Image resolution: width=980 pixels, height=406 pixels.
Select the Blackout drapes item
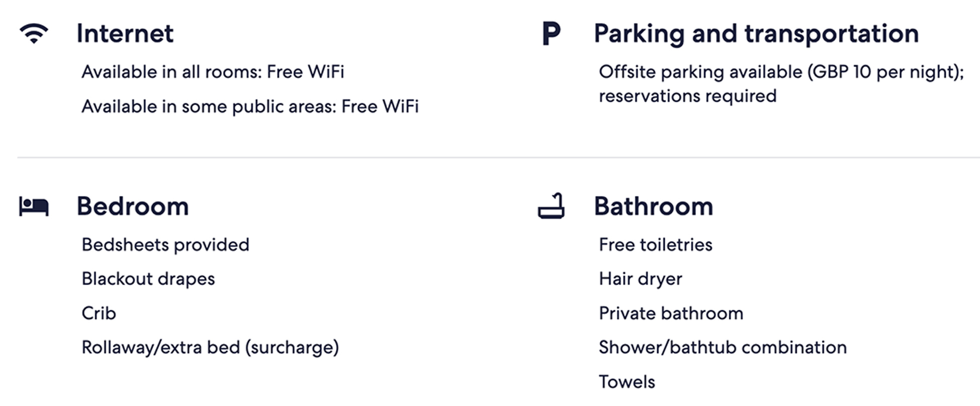click(149, 279)
